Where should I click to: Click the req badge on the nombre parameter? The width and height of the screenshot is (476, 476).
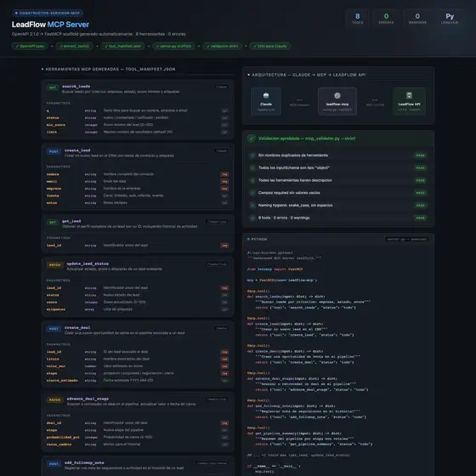pyautogui.click(x=224, y=174)
